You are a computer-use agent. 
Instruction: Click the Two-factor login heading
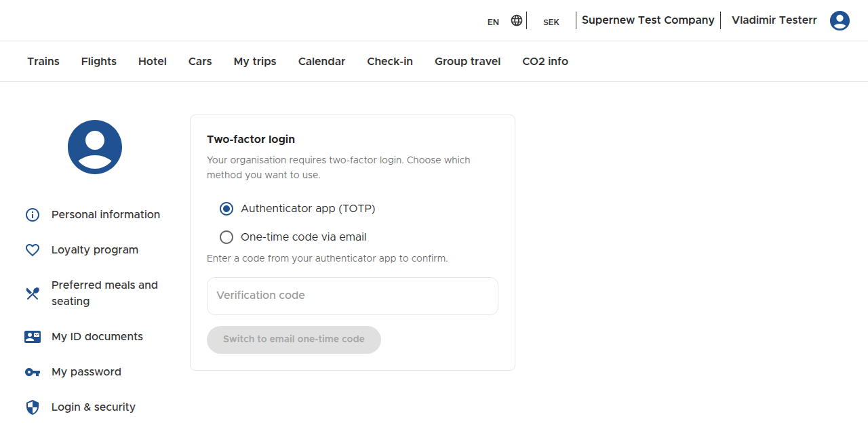pos(251,140)
